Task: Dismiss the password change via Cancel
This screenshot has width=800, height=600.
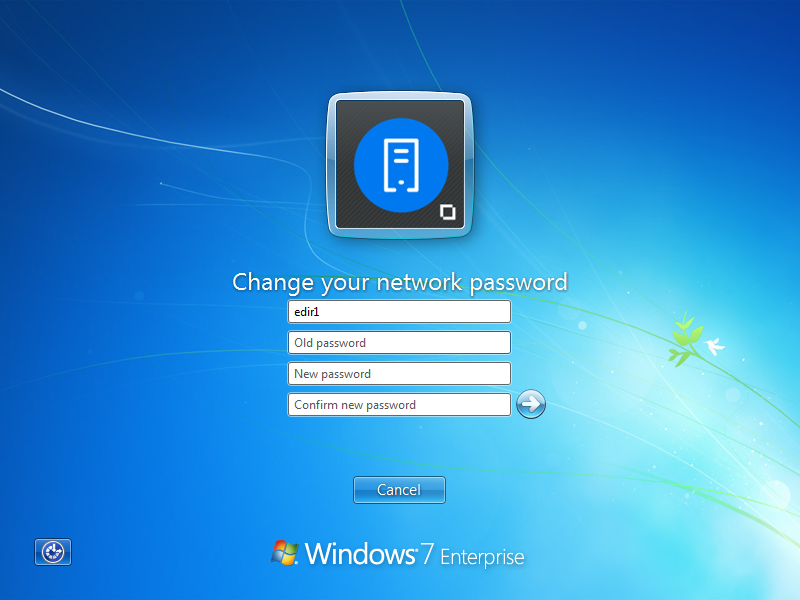Action: point(399,489)
